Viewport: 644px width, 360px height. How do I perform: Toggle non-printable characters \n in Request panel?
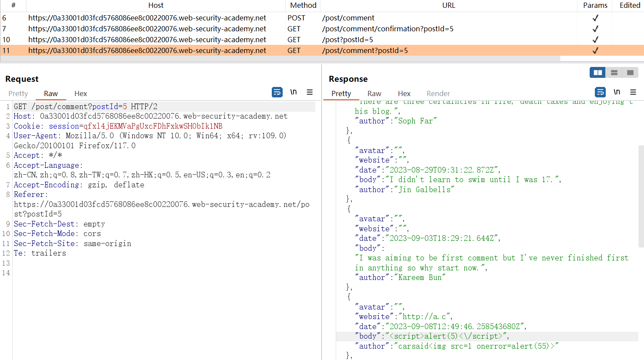(x=294, y=92)
